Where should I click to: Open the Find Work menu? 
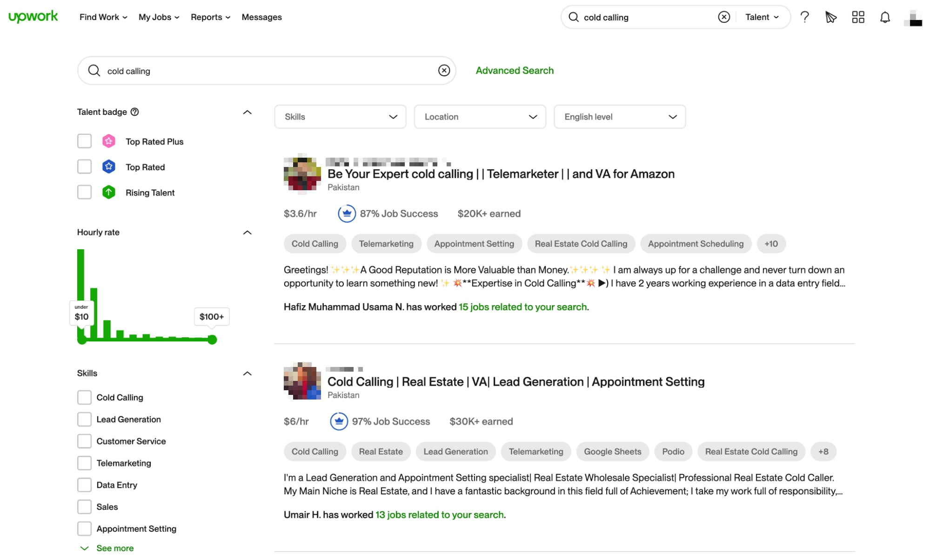103,17
